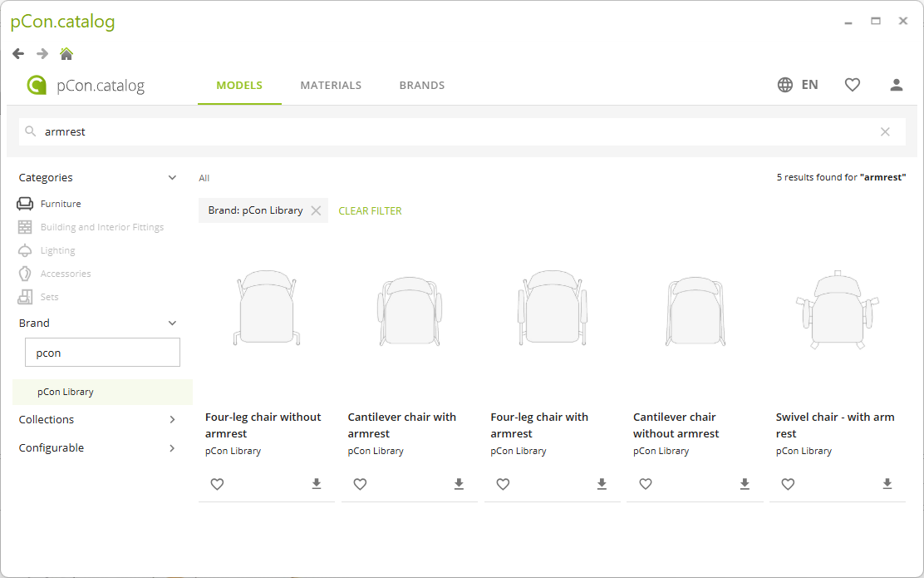Screen dimensions: 924x578
Task: Favorite the Four-leg chair with armrest
Action: (x=503, y=484)
